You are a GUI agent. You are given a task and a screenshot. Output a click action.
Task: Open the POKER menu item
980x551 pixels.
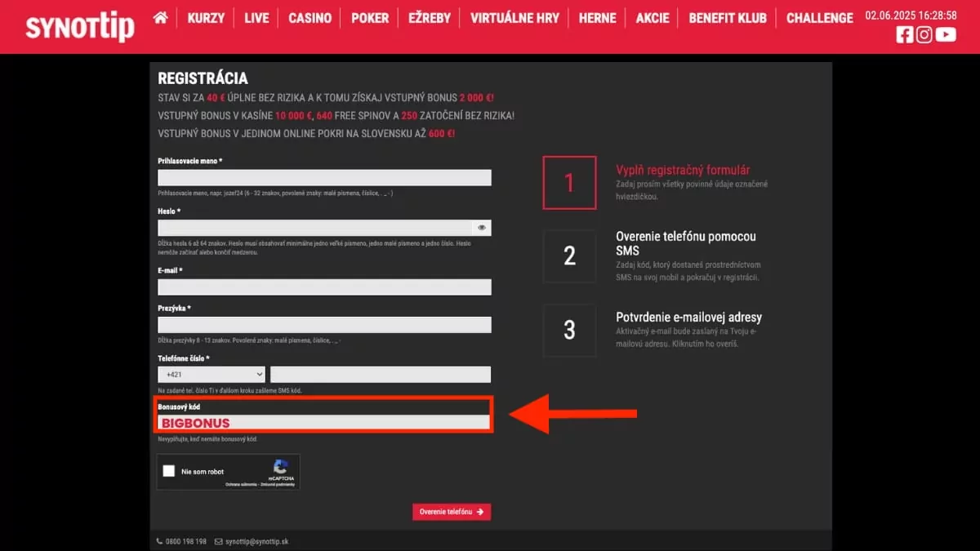coord(370,18)
